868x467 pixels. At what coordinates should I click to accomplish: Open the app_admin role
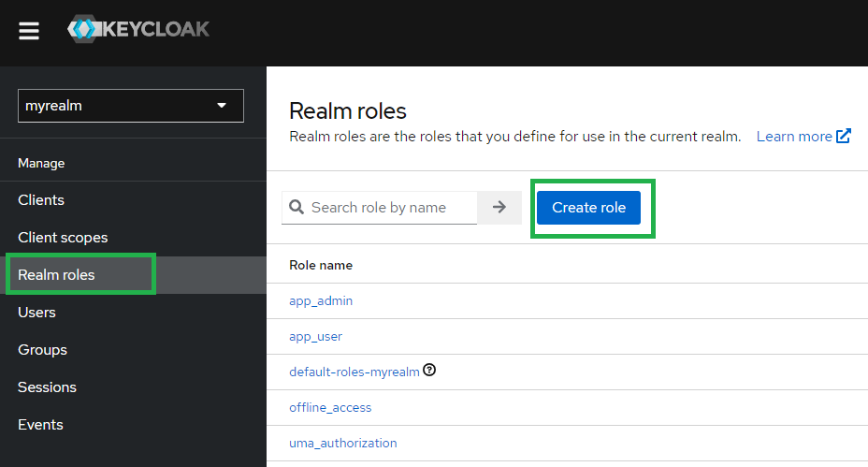tap(321, 300)
